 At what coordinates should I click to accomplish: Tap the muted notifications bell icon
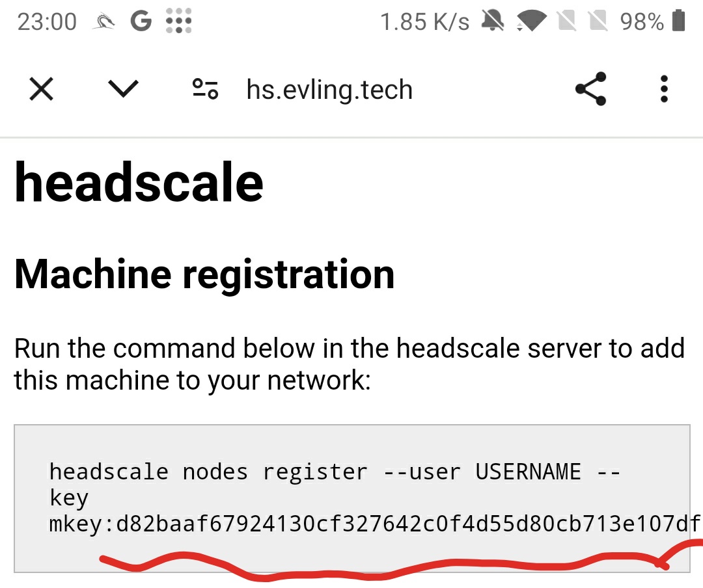[493, 21]
